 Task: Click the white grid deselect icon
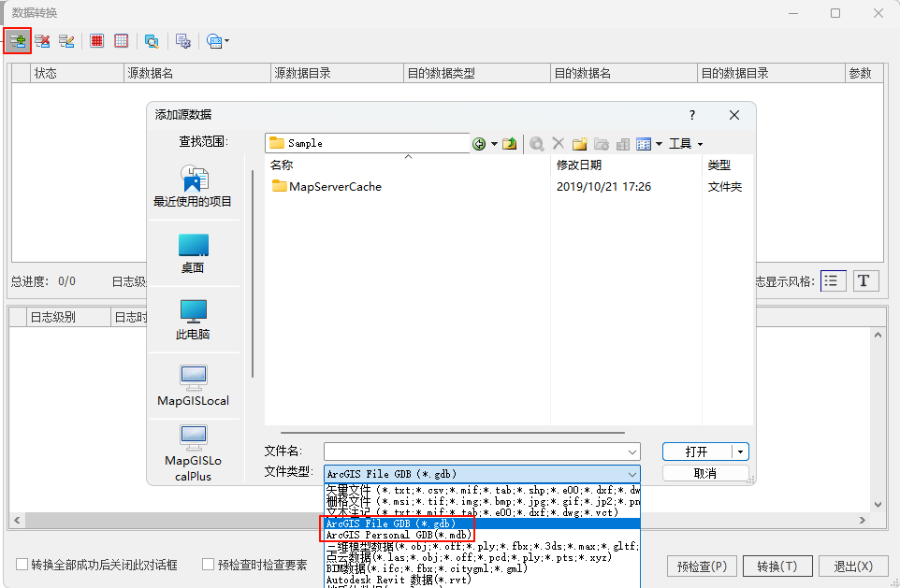121,41
